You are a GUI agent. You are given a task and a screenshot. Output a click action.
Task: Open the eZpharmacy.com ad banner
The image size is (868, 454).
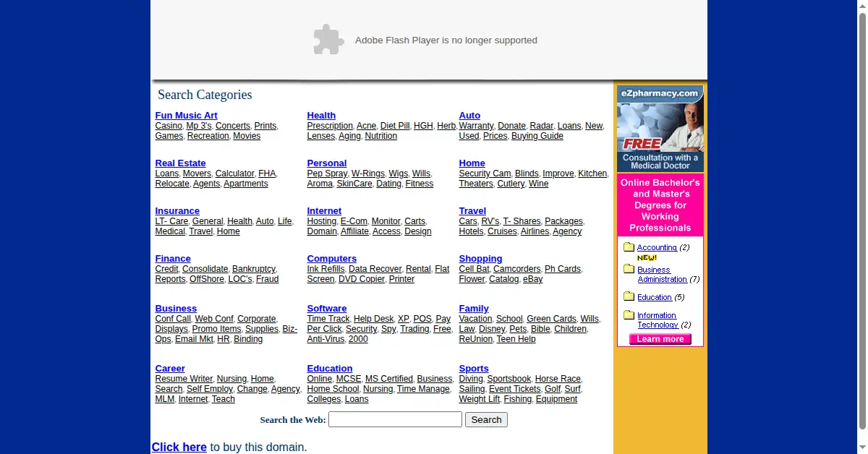pos(660,129)
